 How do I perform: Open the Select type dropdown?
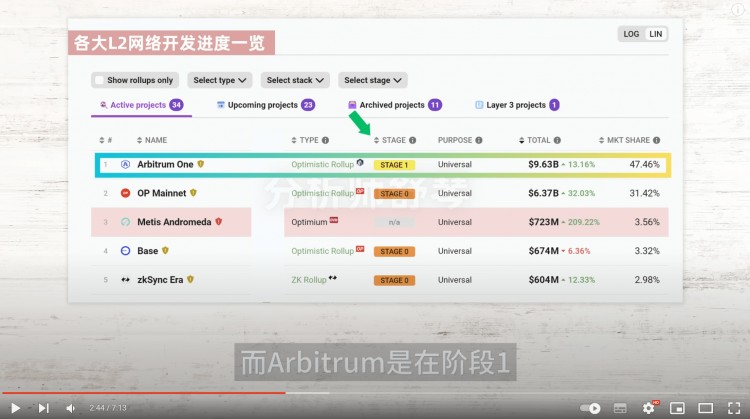(x=220, y=80)
